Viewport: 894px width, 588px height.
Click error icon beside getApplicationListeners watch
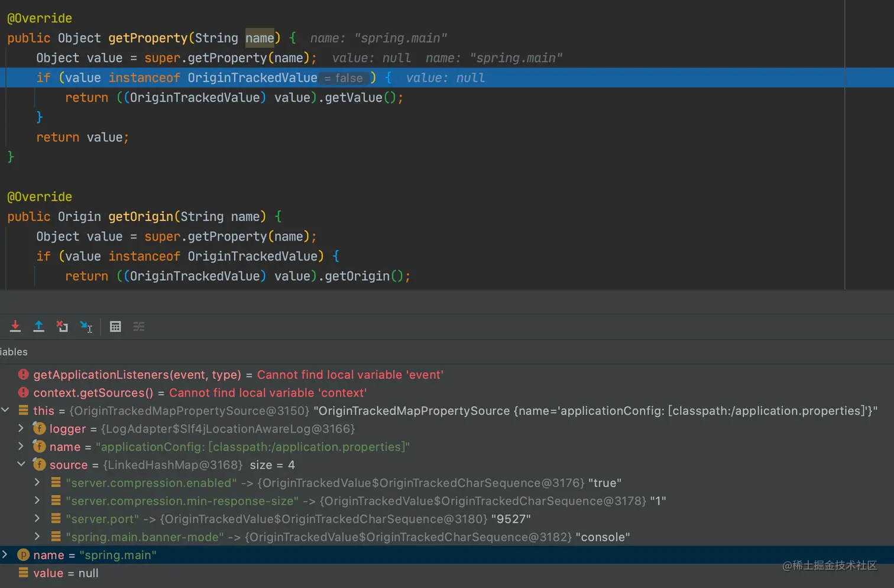[x=24, y=375]
